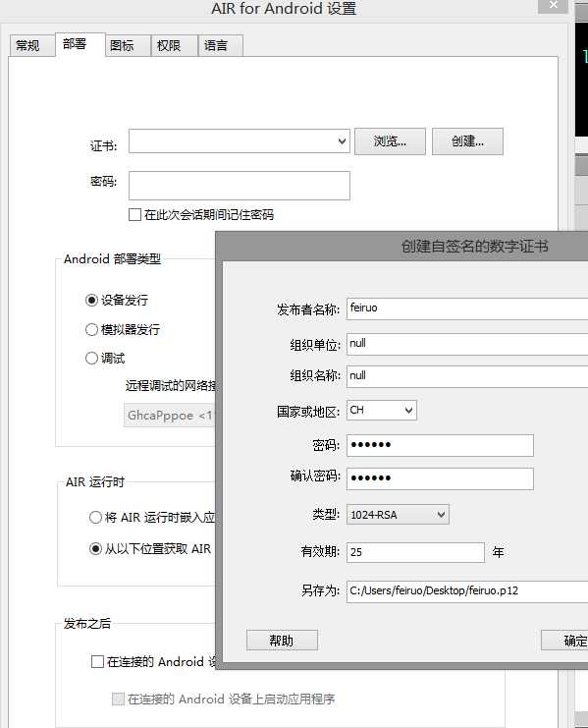Focus the certificate 密码 field in deployment settings

click(240, 186)
